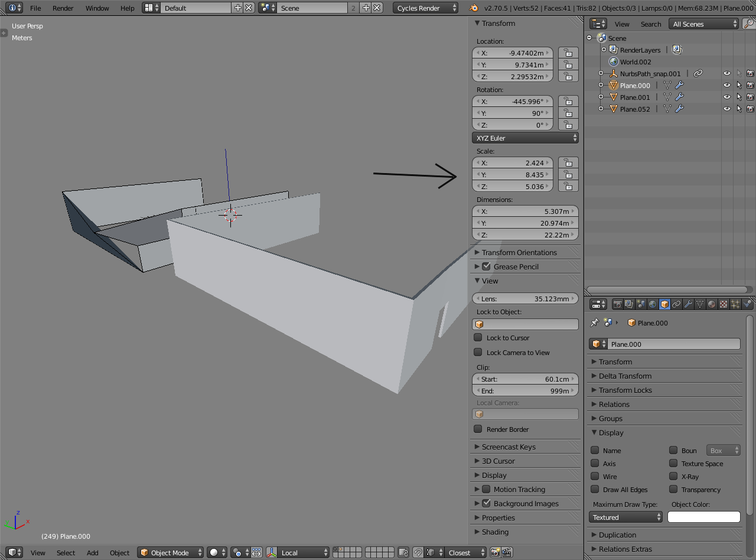Expand the Plane.000 tree node
Screen dimensions: 756x560
pyautogui.click(x=601, y=85)
